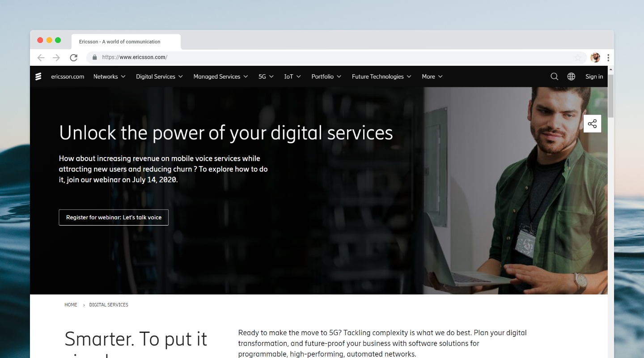Reload the page with refresh icon
Screen dimensions: 644x358
74,57
